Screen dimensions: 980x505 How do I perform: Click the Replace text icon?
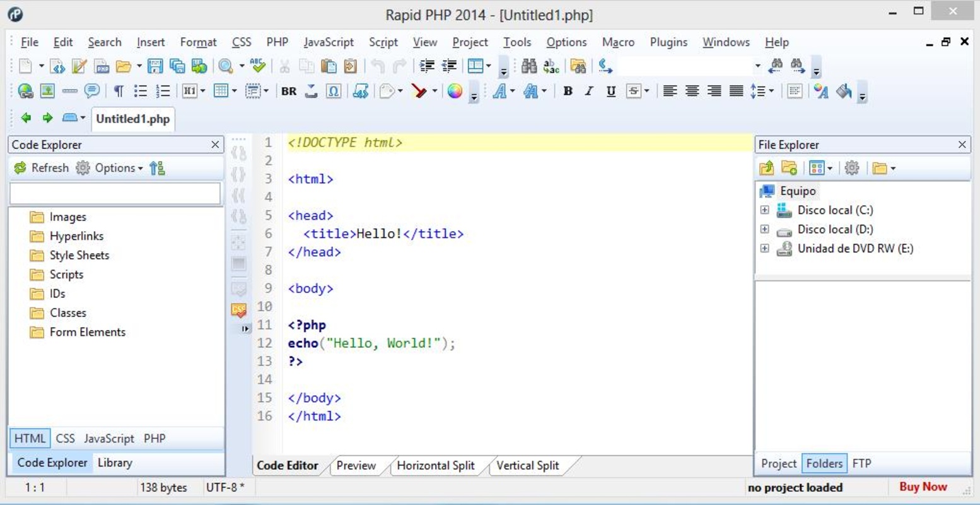551,66
